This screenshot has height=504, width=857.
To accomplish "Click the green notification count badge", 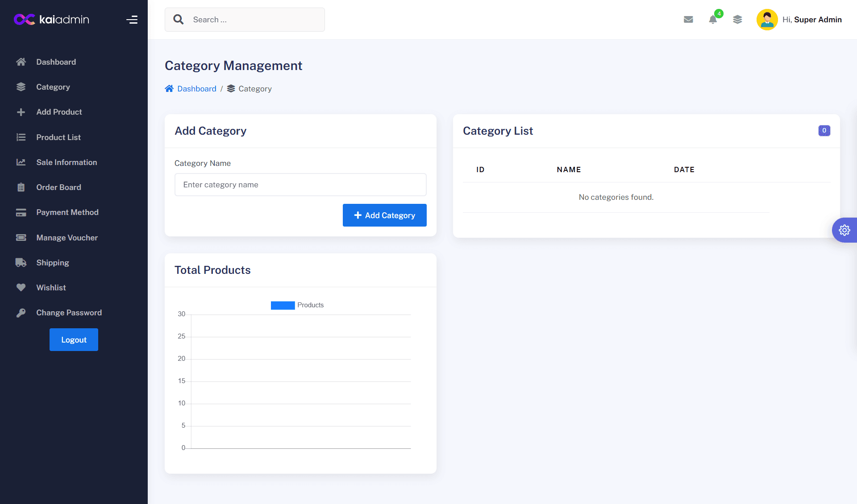I will point(719,13).
